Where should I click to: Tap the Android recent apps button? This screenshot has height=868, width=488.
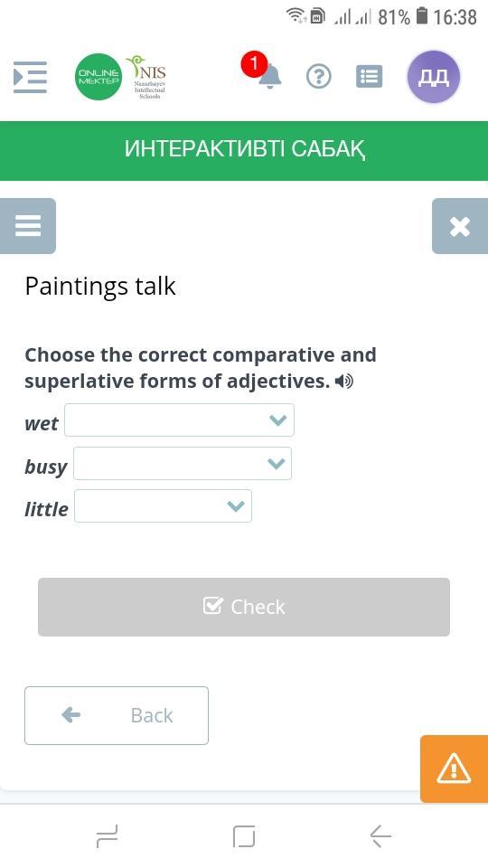pyautogui.click(x=107, y=835)
